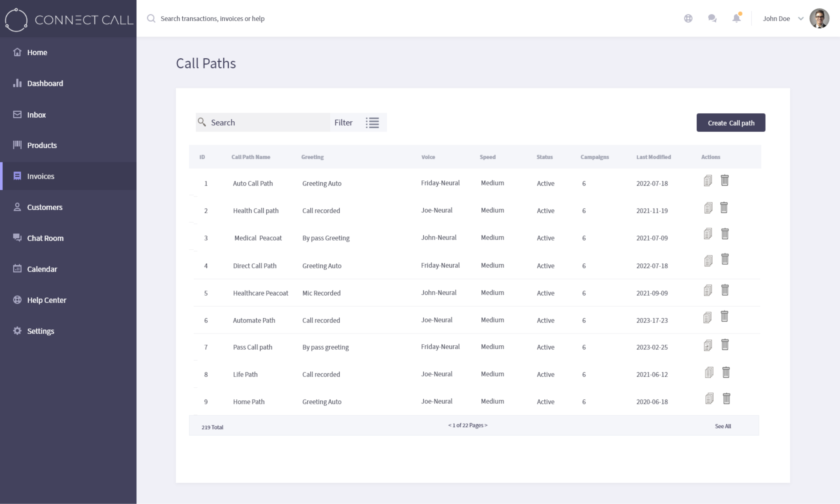Click the Greeting column header

(x=312, y=157)
